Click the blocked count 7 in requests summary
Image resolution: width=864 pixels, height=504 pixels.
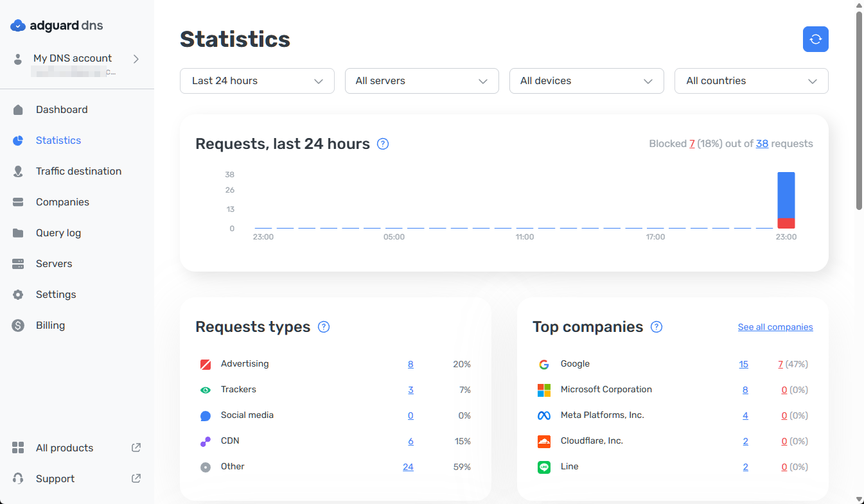tap(692, 144)
